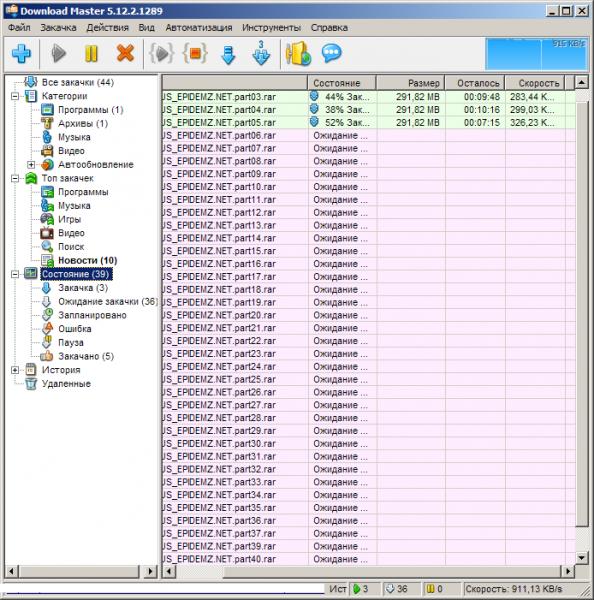Collapse the Топ закачек tree node
Screen dimensions: 594x600
15,178
